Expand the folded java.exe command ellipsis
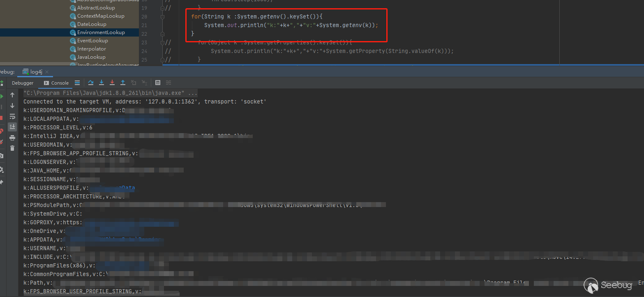 coord(192,93)
